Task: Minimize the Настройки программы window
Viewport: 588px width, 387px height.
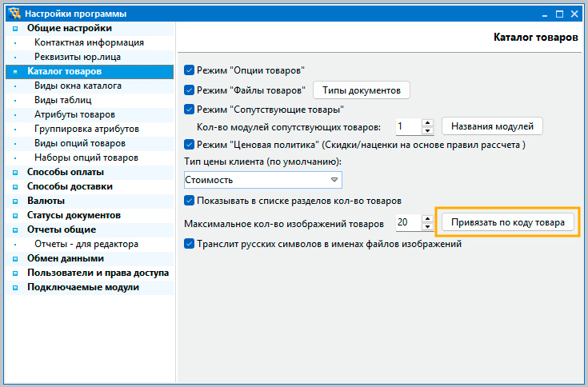Action: click(x=545, y=14)
